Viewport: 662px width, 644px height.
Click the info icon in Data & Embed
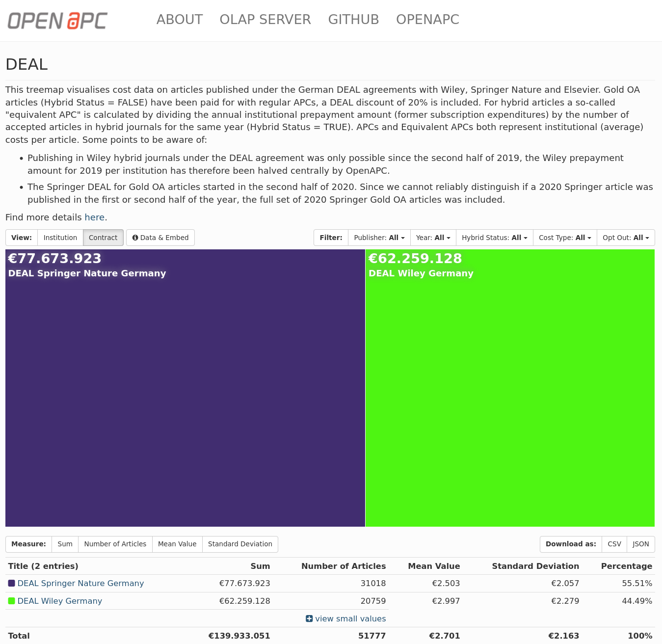[x=135, y=238]
